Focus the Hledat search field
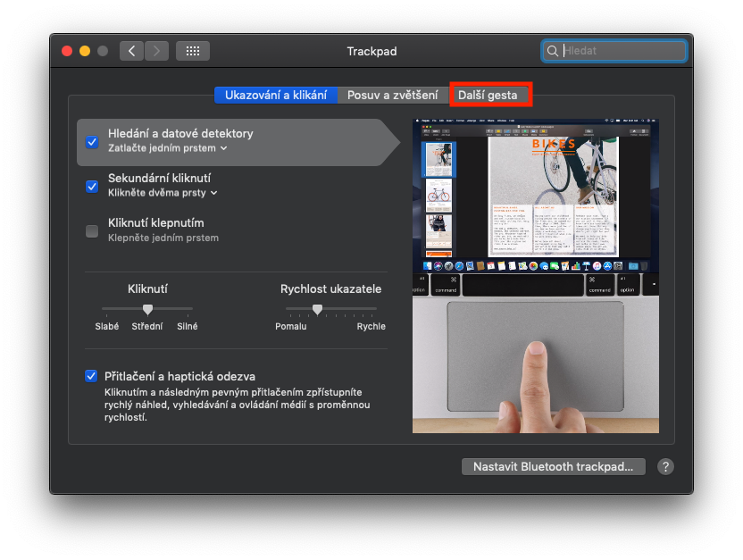743x560 pixels. pos(621,52)
